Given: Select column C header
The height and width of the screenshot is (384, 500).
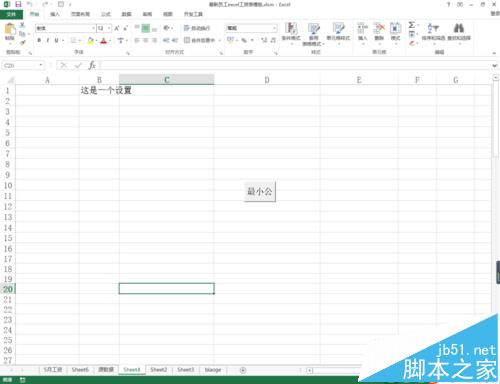Looking at the screenshot, I should point(167,80).
